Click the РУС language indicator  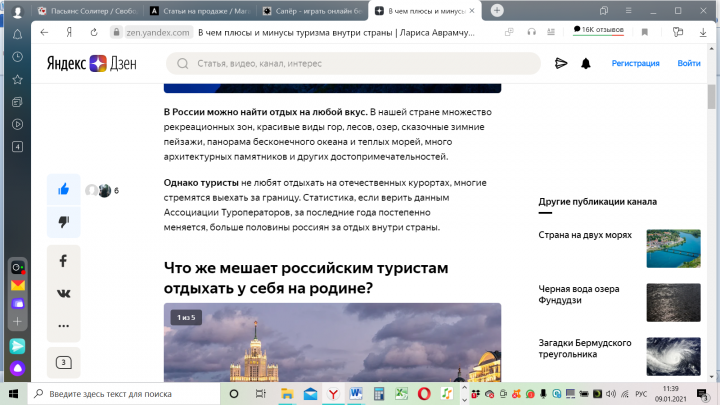[x=641, y=394]
